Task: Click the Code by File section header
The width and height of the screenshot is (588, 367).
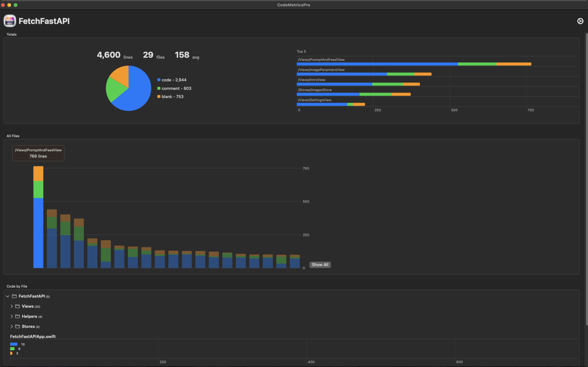Action: (17, 286)
